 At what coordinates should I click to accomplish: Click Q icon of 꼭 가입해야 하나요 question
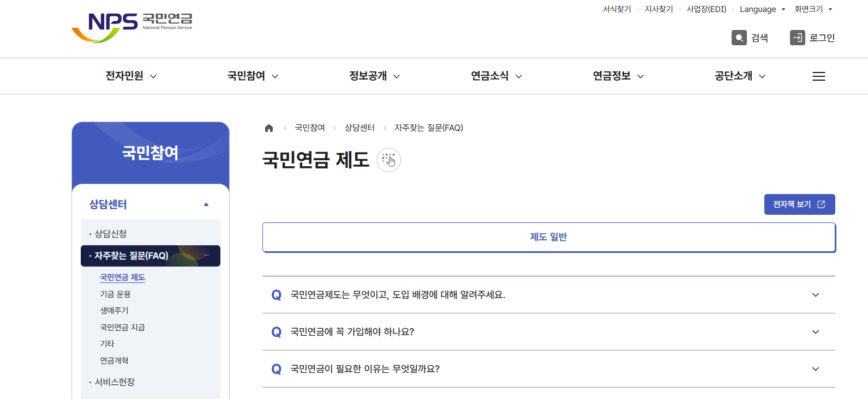tap(277, 332)
